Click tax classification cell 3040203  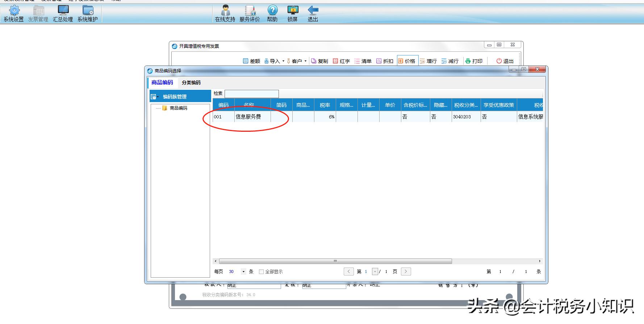click(x=466, y=117)
